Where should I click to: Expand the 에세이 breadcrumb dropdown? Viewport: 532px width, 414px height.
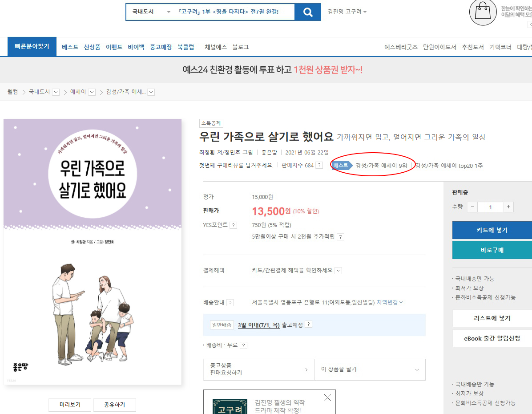tap(92, 92)
